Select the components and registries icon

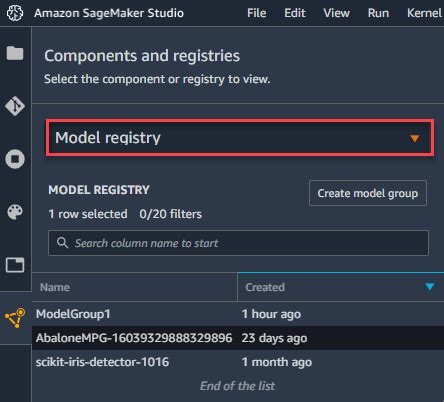(15, 318)
